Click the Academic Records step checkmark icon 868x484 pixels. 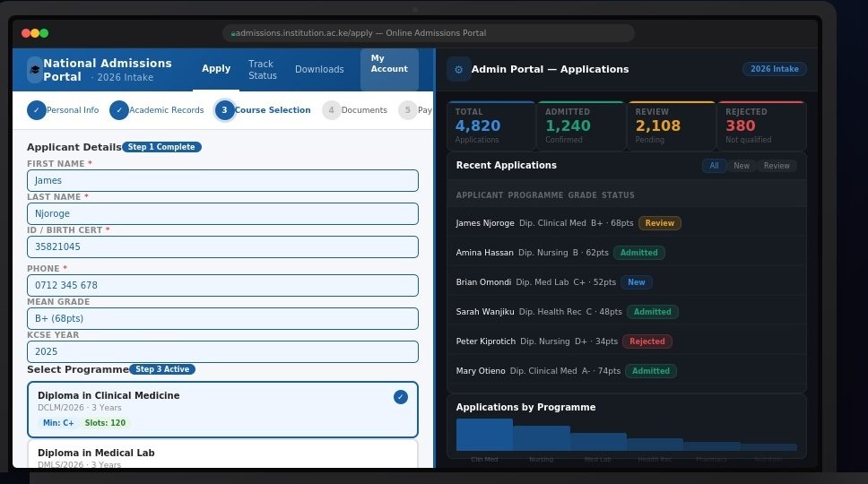[x=119, y=110]
